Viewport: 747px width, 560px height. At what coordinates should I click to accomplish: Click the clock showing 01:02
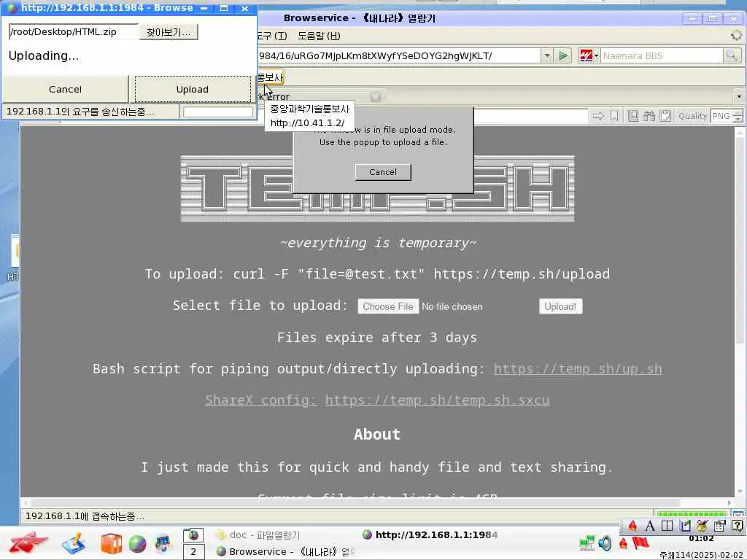tap(701, 539)
